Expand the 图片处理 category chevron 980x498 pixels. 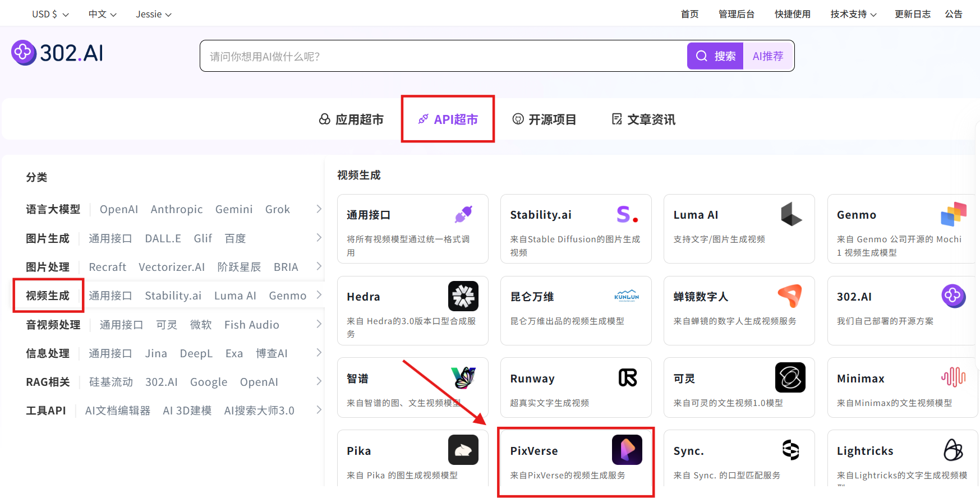tap(319, 266)
